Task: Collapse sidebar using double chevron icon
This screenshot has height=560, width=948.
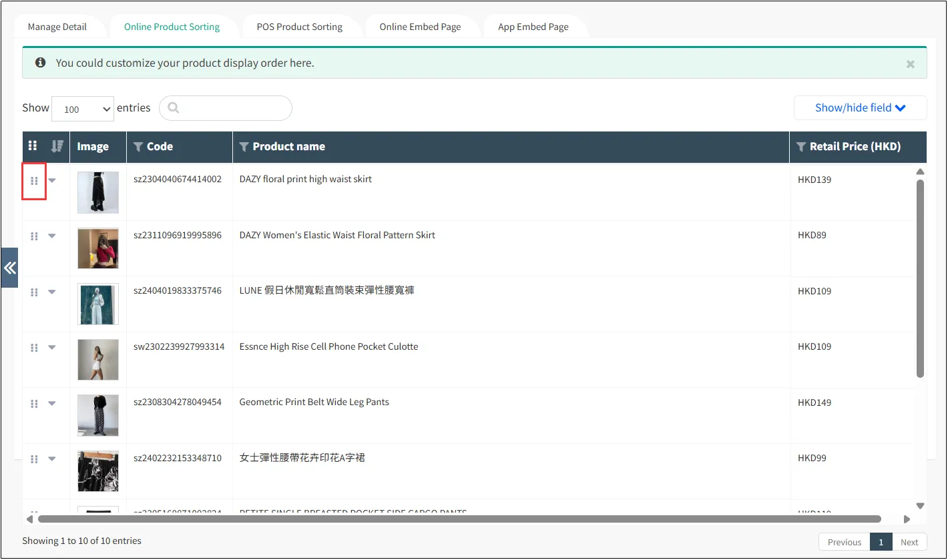Action: [x=9, y=268]
